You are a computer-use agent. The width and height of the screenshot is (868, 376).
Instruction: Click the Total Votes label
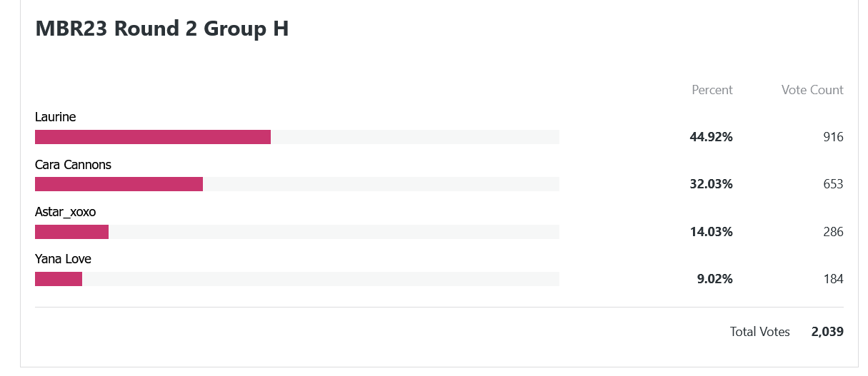pos(760,332)
